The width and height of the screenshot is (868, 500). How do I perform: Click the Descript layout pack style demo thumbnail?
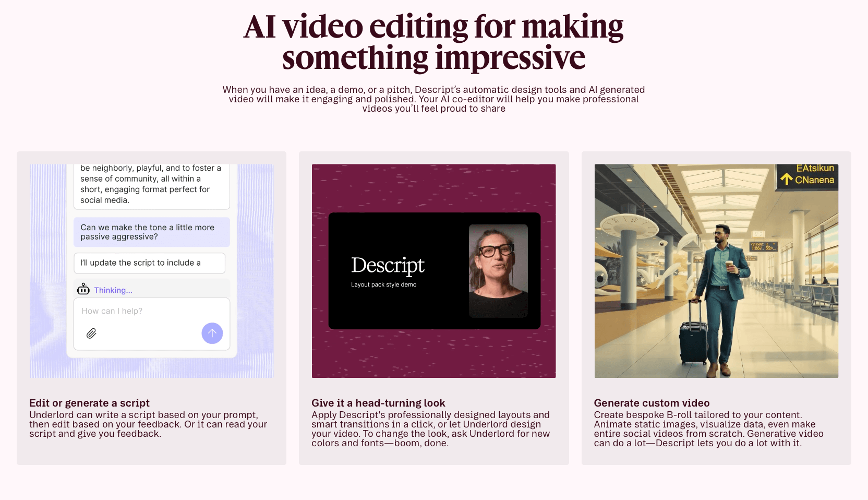pos(433,271)
